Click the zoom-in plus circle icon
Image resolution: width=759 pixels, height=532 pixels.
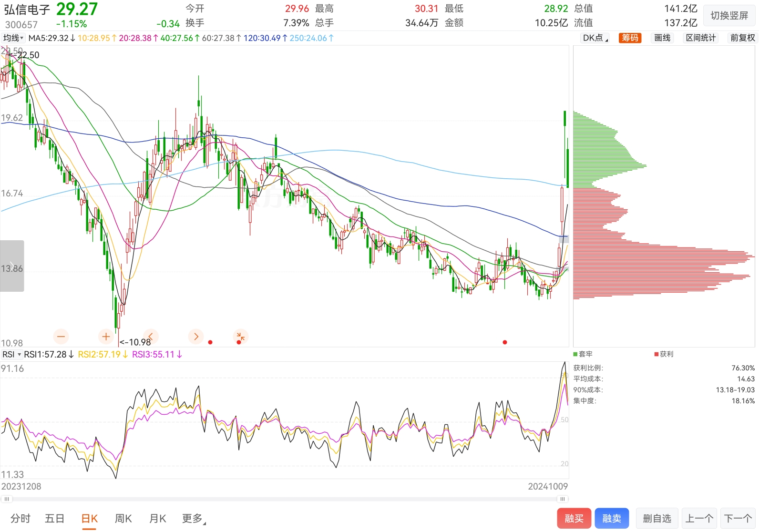click(106, 337)
